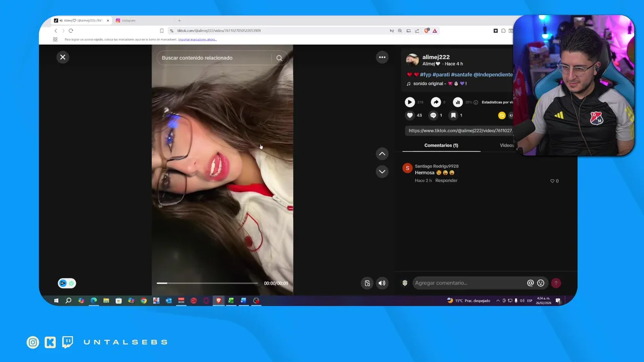Like the video with the heart icon
This screenshot has height=362, width=644.
410,115
